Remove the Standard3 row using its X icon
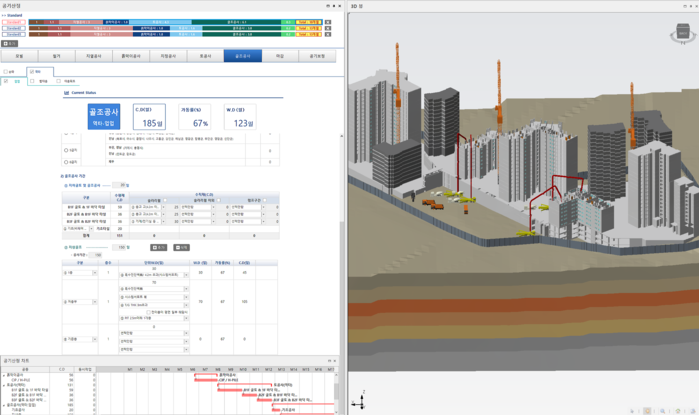699x415 pixels. tap(328, 34)
